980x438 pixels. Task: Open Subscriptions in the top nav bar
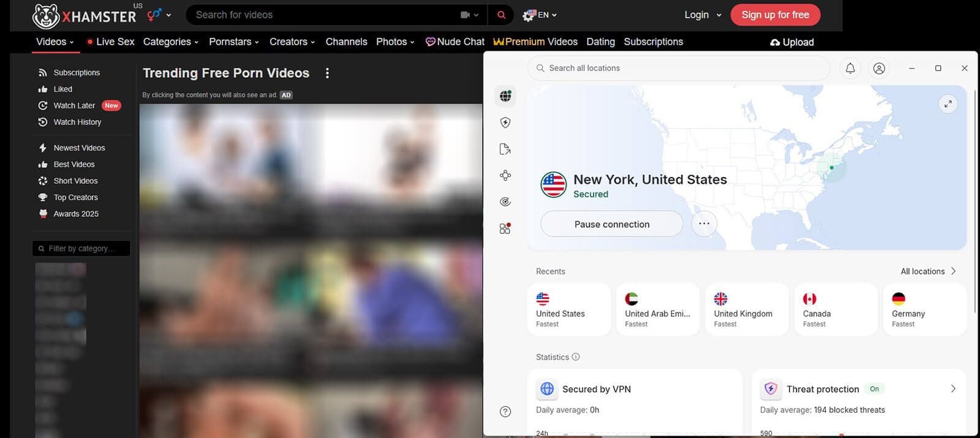(x=653, y=42)
